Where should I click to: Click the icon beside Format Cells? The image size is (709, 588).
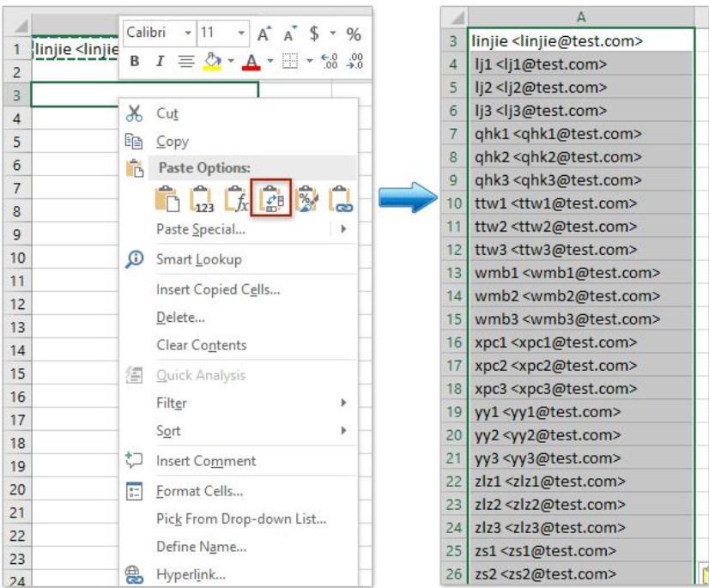[x=134, y=491]
